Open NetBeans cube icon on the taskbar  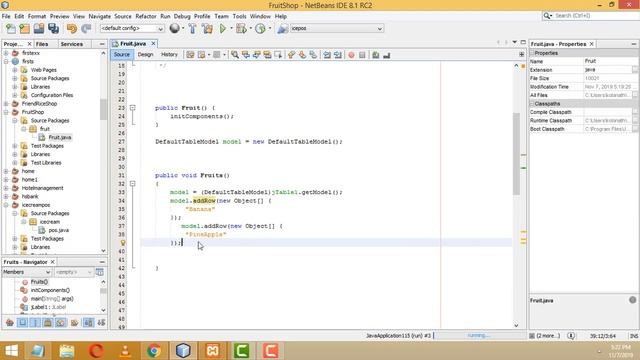click(x=183, y=351)
